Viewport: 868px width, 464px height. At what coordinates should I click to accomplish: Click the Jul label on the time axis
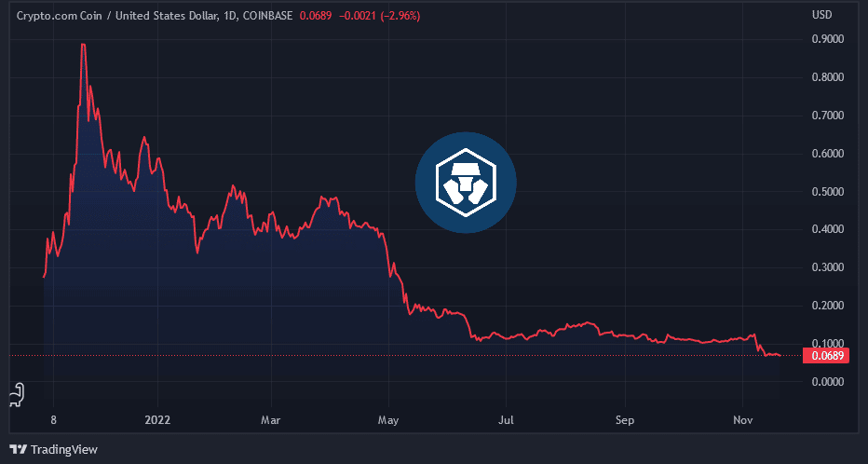point(507,420)
